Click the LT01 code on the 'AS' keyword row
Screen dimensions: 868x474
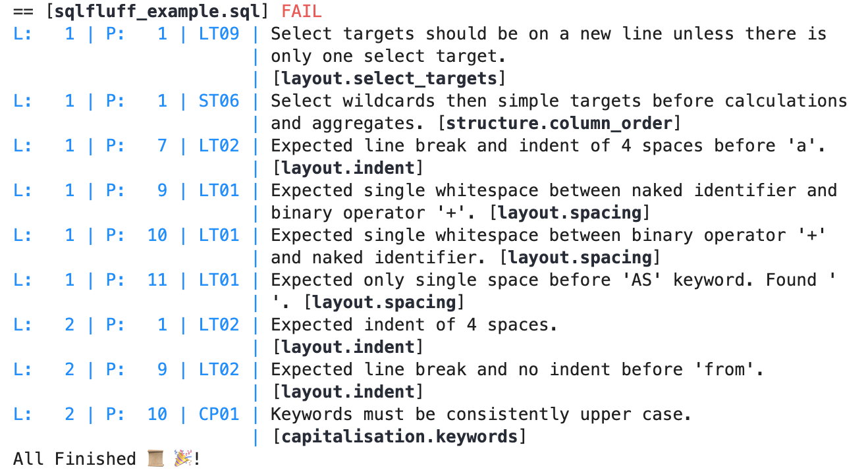point(219,280)
